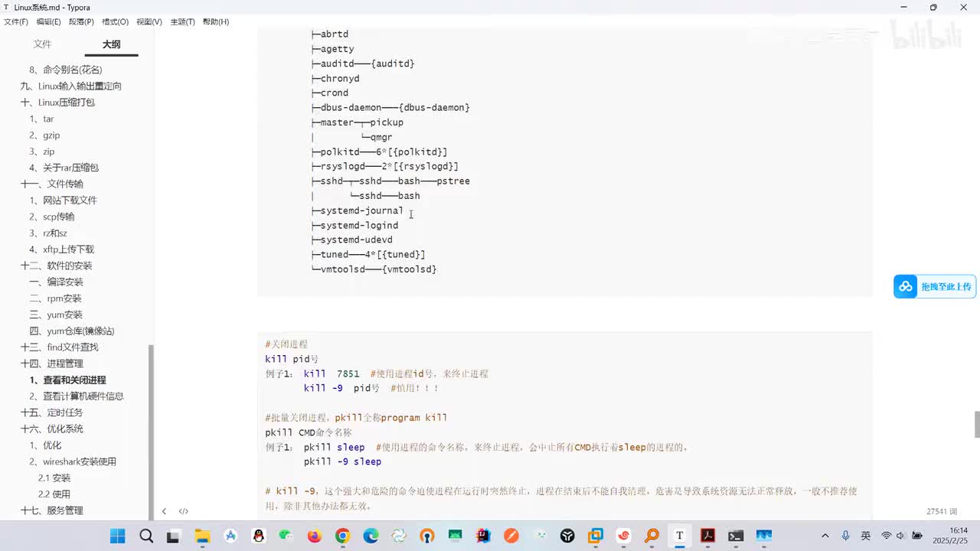Go to outline item 2、scp传输
This screenshot has width=980, height=551.
click(x=51, y=217)
